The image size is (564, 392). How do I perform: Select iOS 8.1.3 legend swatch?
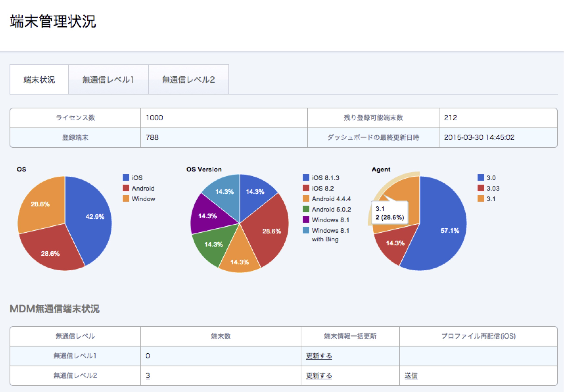(x=306, y=177)
